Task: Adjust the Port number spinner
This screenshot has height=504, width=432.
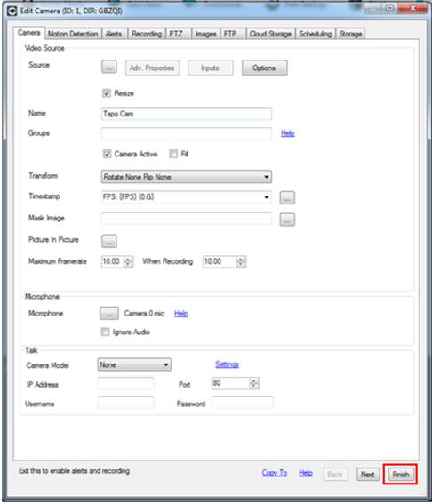Action: tap(253, 383)
